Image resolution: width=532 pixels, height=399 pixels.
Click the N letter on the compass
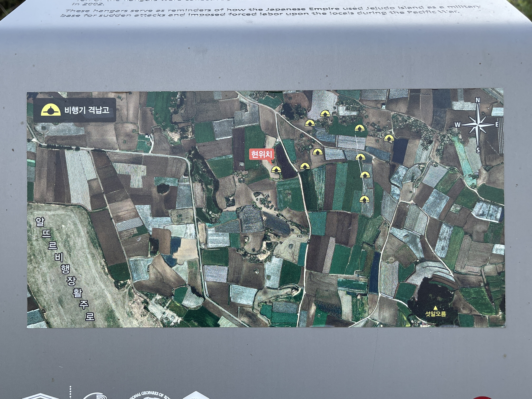point(478,100)
